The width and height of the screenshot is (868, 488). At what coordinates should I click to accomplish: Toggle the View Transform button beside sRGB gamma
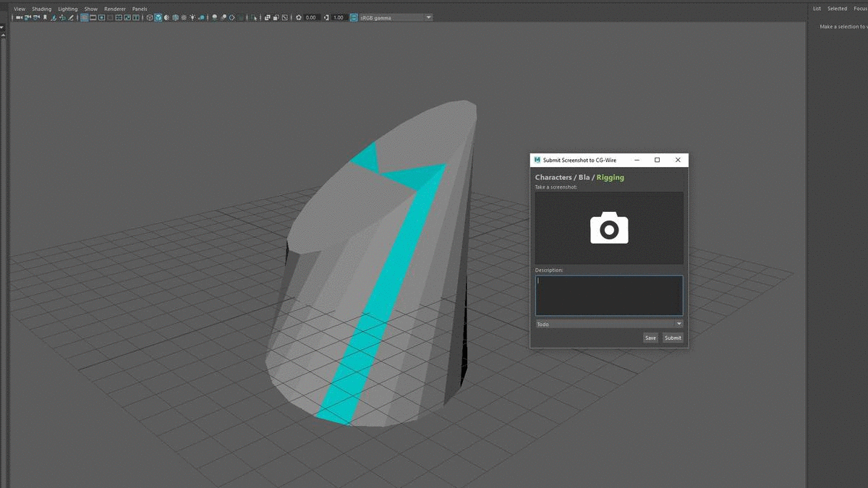(x=354, y=17)
